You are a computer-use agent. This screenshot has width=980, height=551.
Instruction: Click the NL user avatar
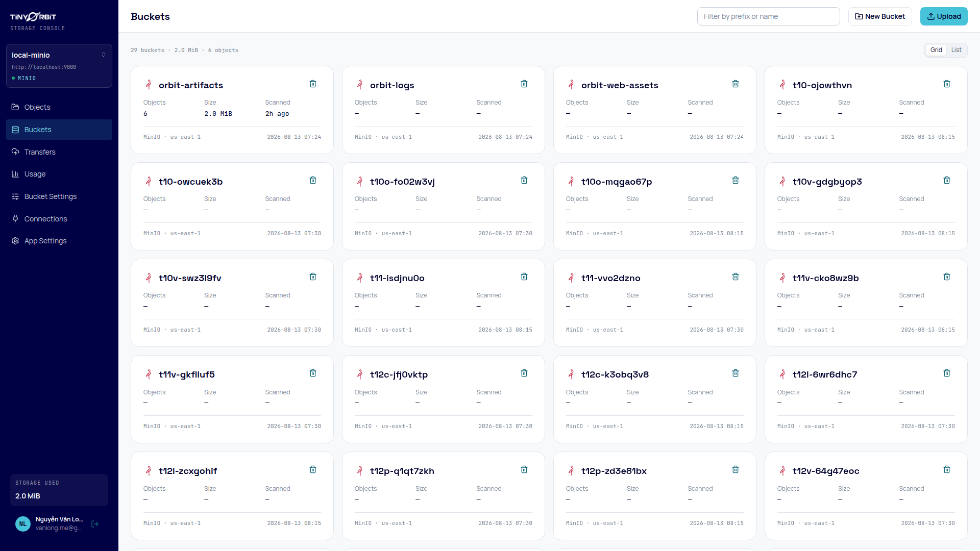coord(23,524)
